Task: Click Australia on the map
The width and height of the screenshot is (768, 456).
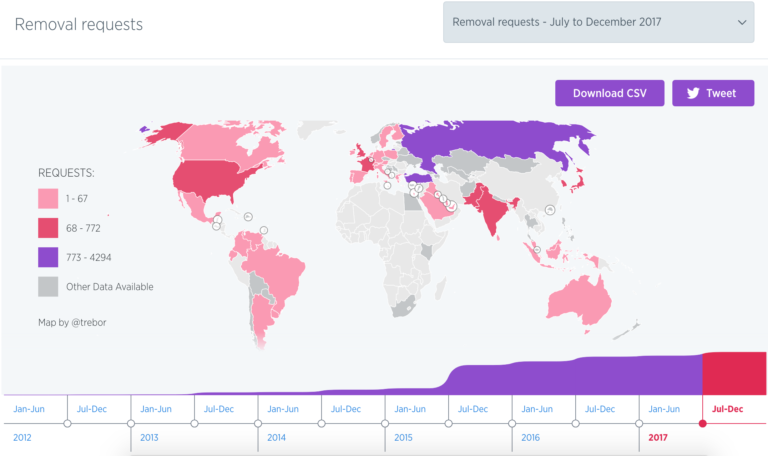Action: pos(579,300)
